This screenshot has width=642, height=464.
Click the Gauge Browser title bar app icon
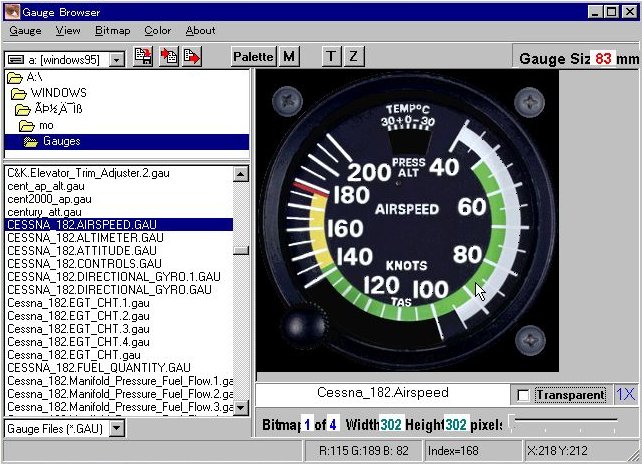click(x=12, y=12)
